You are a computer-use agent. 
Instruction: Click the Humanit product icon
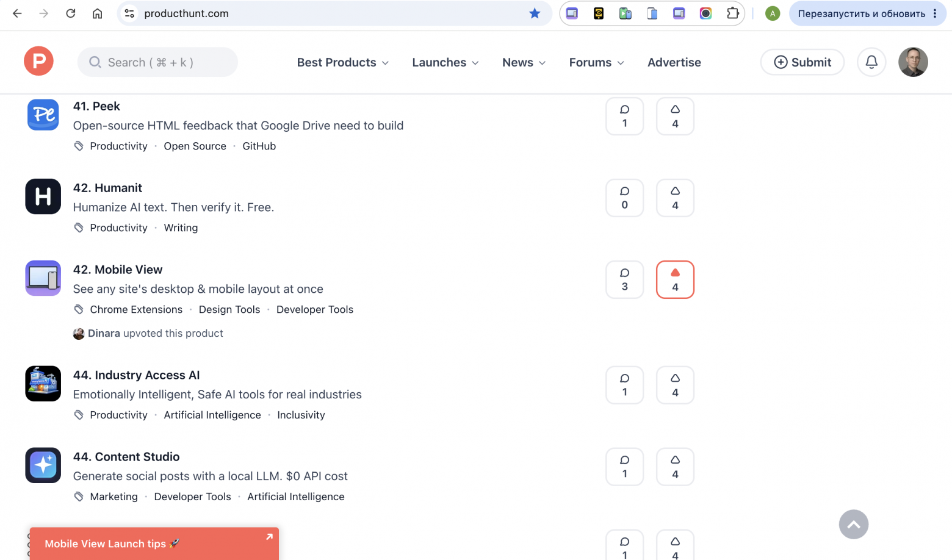point(43,196)
